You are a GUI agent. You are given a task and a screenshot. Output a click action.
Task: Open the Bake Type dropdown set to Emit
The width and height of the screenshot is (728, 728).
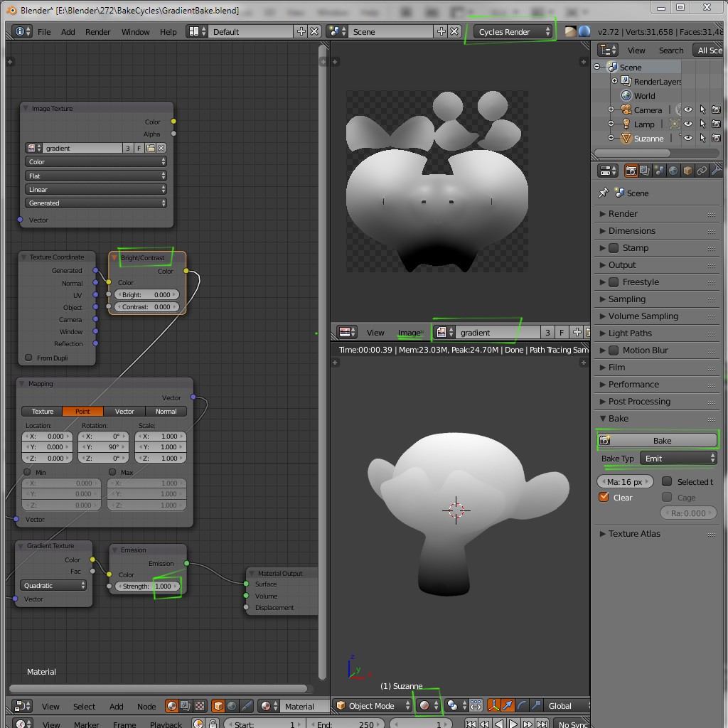pos(678,459)
